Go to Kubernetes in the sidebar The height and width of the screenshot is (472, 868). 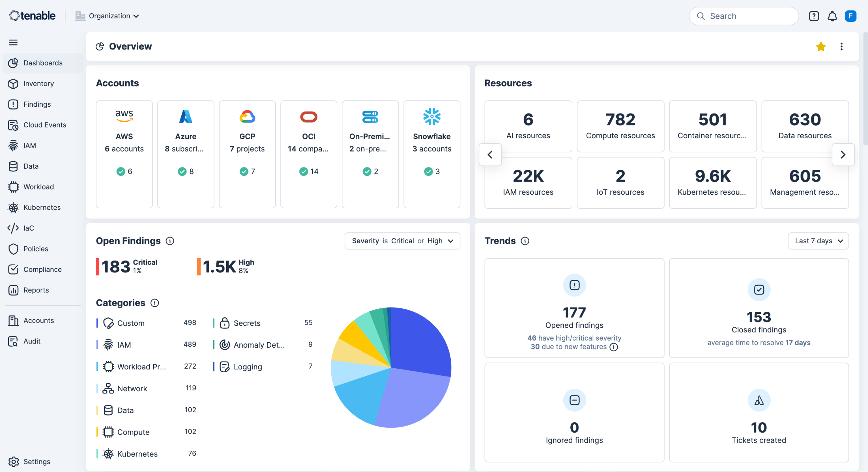point(42,207)
